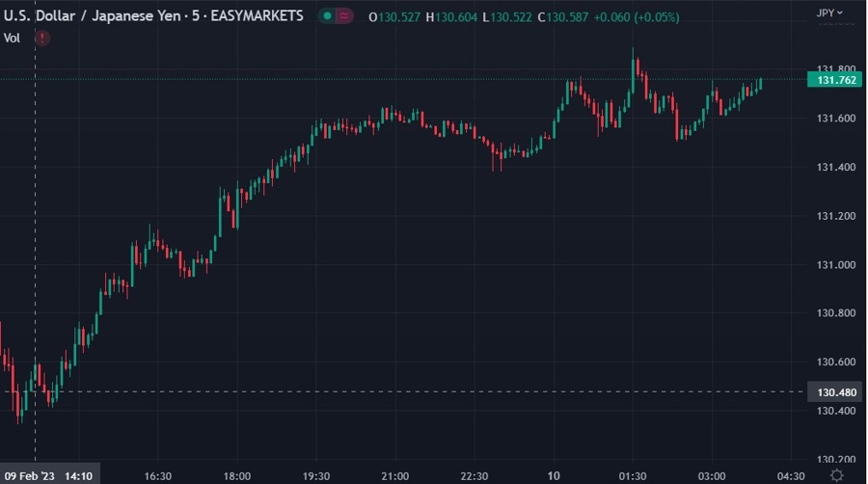Click the 01:30 time axis label
The image size is (868, 484).
pyautogui.click(x=633, y=476)
